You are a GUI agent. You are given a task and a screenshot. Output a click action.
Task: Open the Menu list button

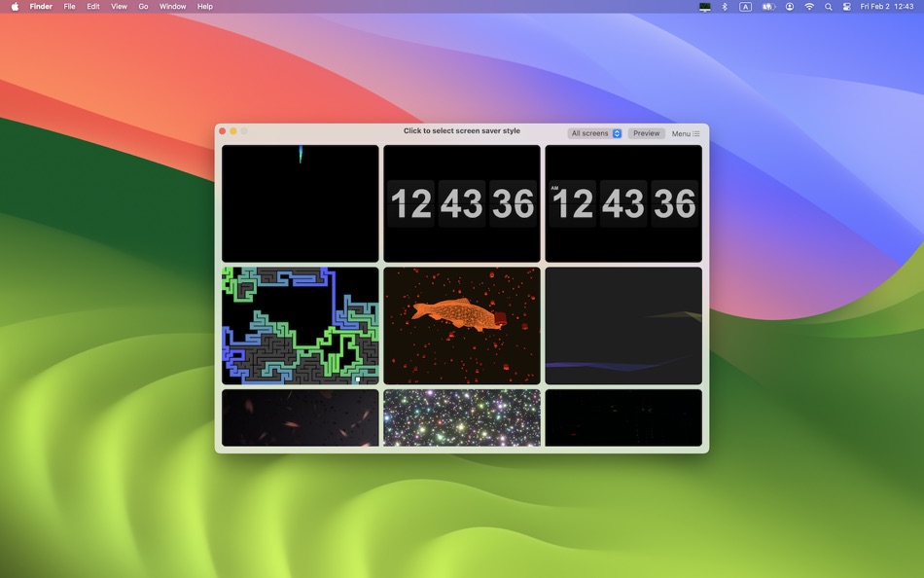point(686,134)
